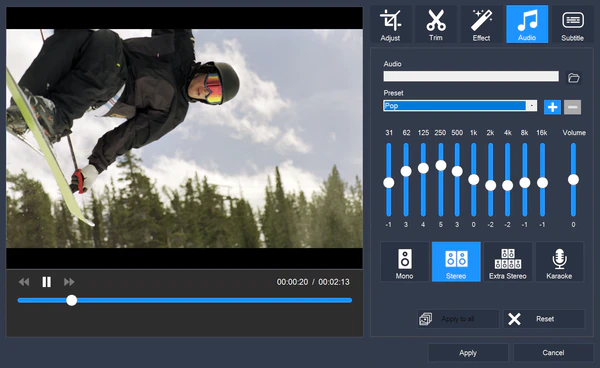Reset the audio settings

[544, 319]
